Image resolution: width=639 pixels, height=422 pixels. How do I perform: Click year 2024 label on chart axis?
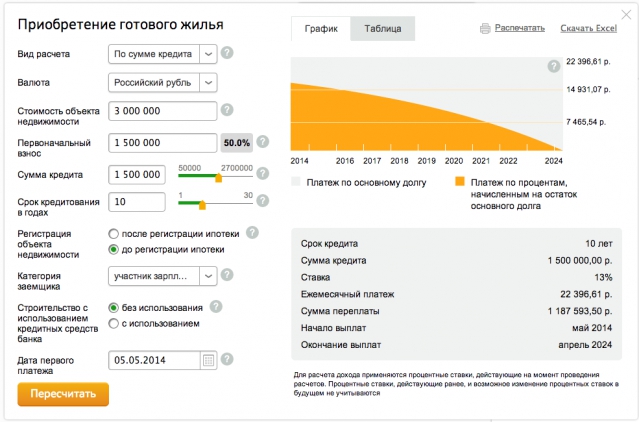point(553,161)
